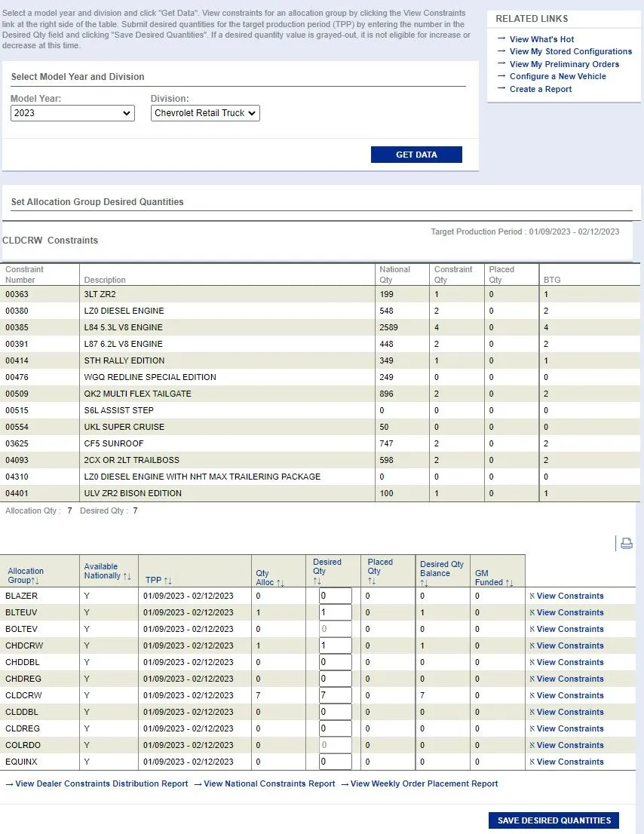Sort by Desired Qty column arrows
The height and width of the screenshot is (834, 644).
pyautogui.click(x=317, y=581)
